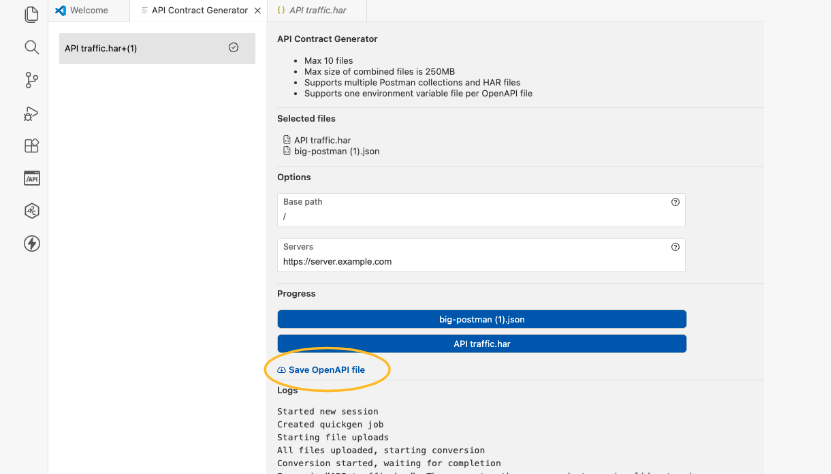Click the file icon next to API traffic.har

[x=287, y=139]
